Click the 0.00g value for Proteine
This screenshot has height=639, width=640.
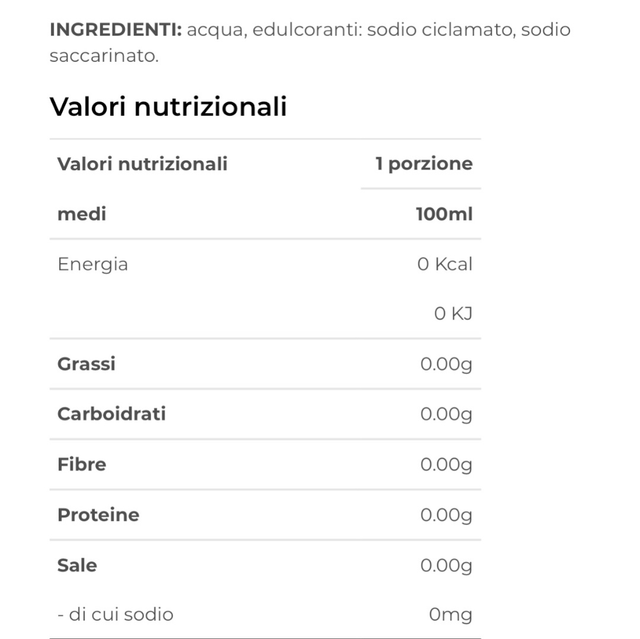[446, 515]
